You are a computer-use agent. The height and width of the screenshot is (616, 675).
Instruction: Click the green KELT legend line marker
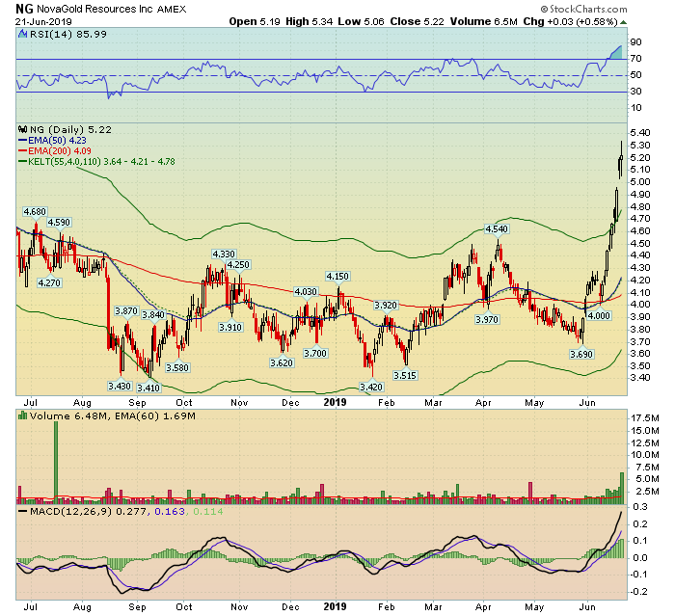[x=22, y=162]
